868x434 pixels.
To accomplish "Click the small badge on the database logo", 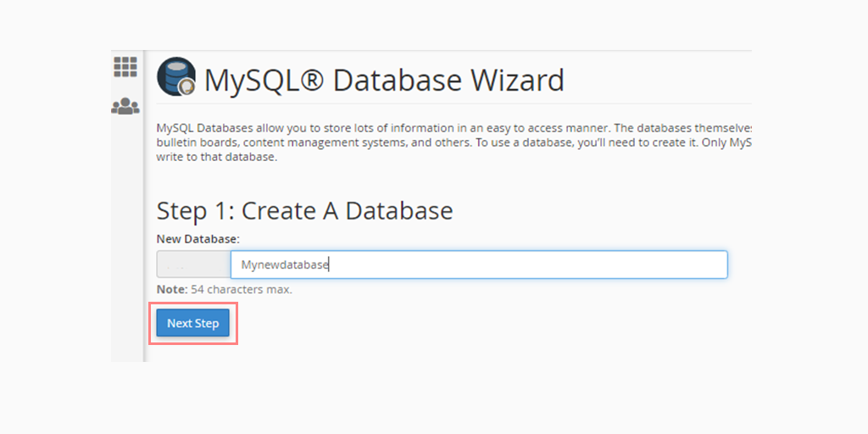I will click(186, 86).
